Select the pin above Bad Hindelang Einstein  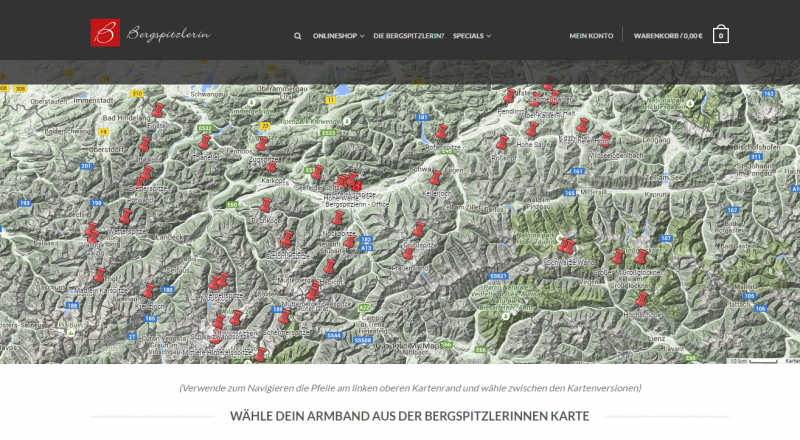tap(158, 110)
